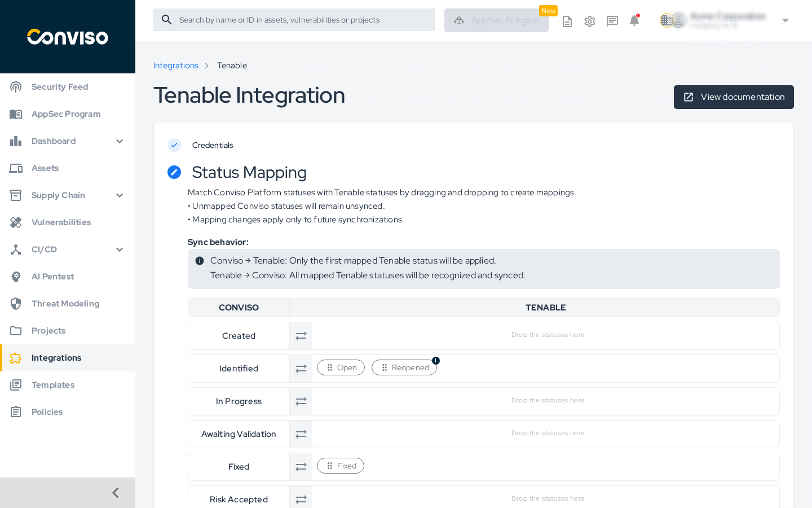Open Projects in sidebar
Screen dimensions: 812x508
pos(68,331)
